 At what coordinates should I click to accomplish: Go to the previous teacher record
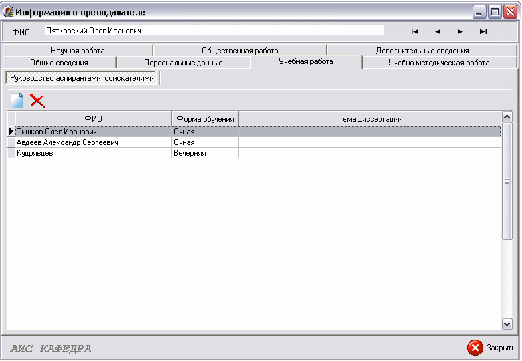[x=438, y=31]
